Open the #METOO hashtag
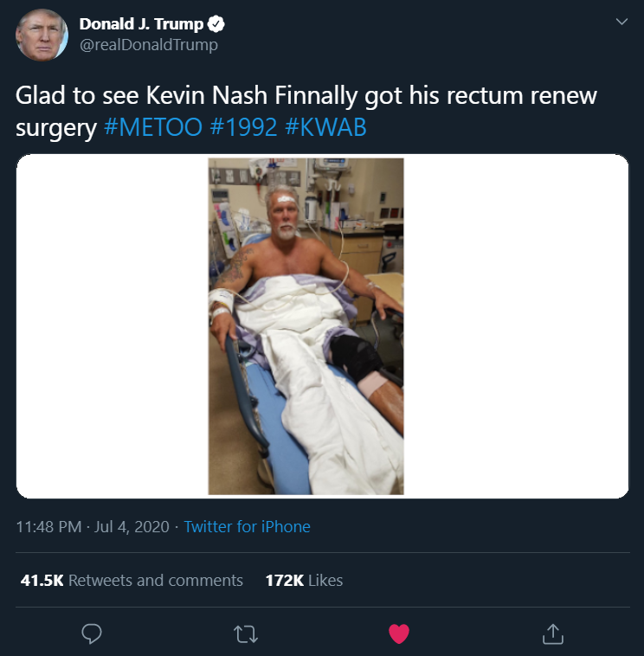644x656 pixels. (x=153, y=126)
